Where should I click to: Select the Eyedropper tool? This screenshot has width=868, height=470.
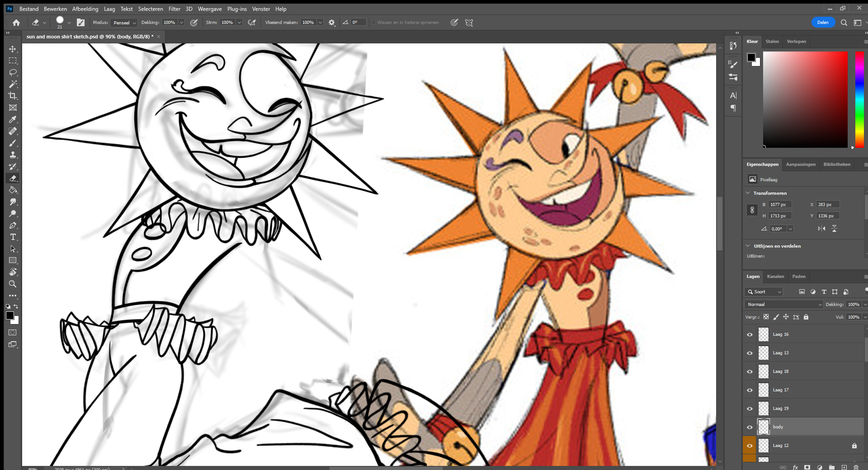pyautogui.click(x=13, y=119)
